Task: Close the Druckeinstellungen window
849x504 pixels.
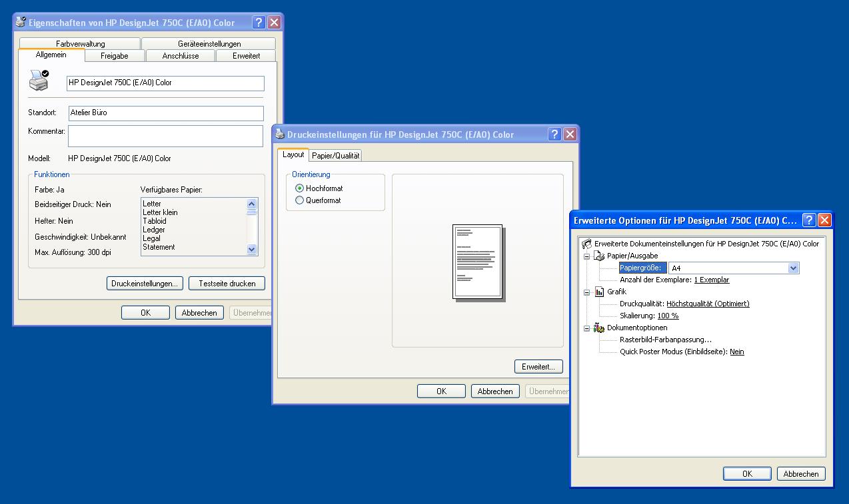Action: tap(570, 134)
